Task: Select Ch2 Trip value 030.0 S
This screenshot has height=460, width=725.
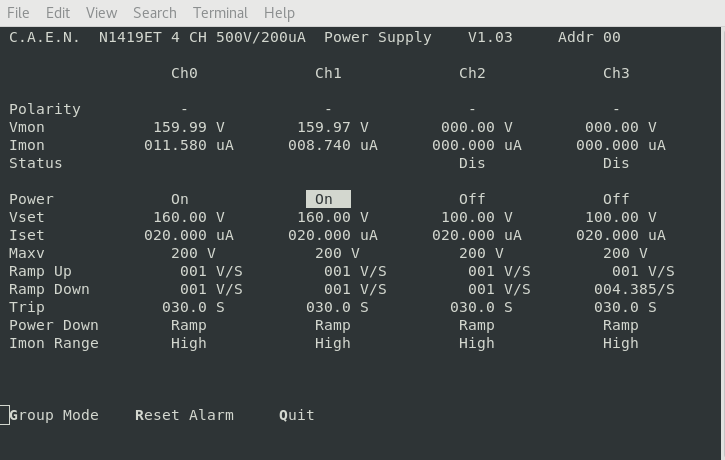Action: click(x=481, y=307)
